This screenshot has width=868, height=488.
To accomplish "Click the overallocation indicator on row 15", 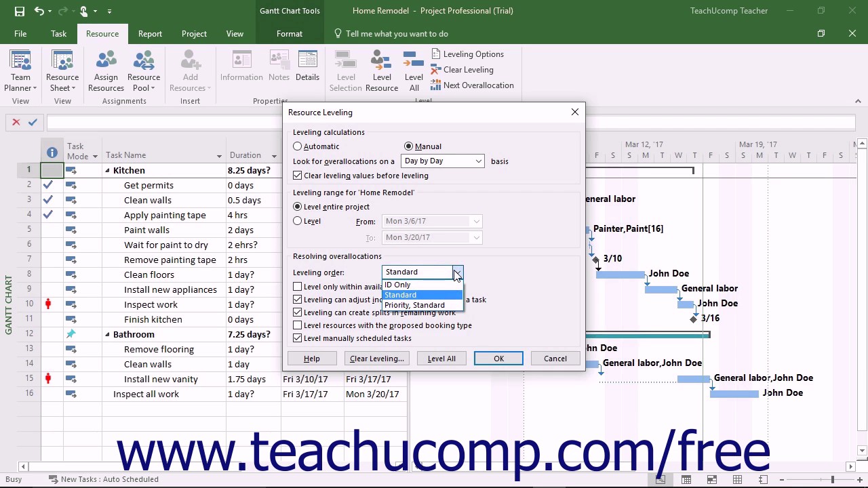I will tap(48, 379).
